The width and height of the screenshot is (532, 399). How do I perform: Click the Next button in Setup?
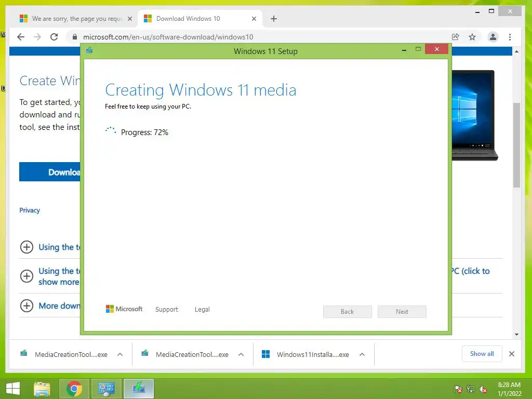(402, 312)
